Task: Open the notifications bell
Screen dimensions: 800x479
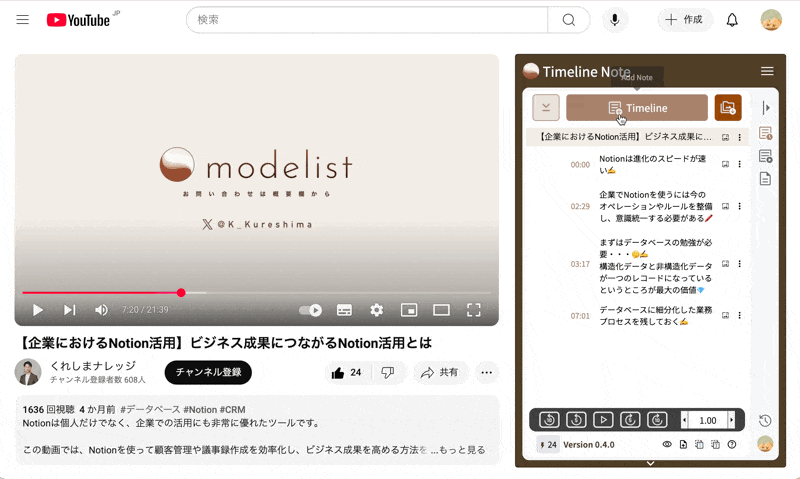Action: (x=732, y=20)
